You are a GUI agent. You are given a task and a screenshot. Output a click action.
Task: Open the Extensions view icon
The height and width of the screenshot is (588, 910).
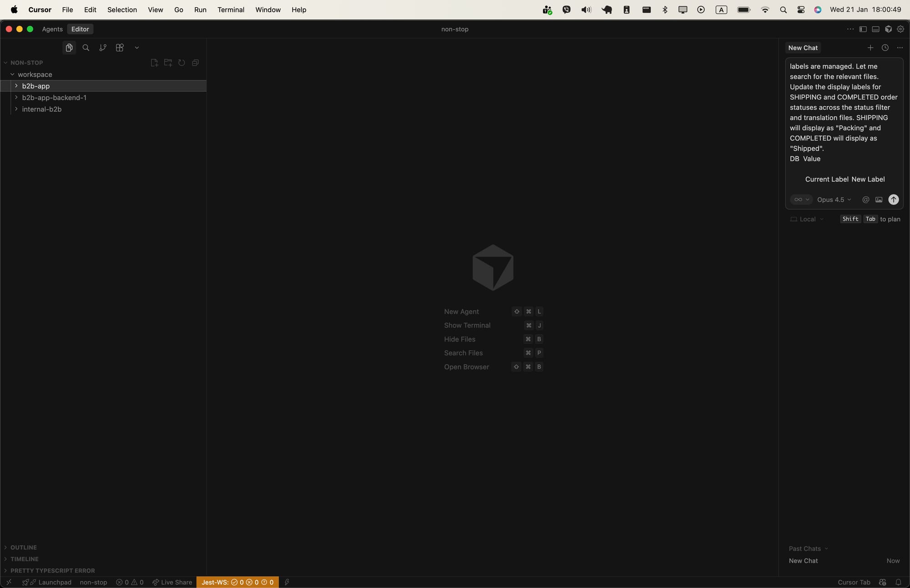[120, 48]
